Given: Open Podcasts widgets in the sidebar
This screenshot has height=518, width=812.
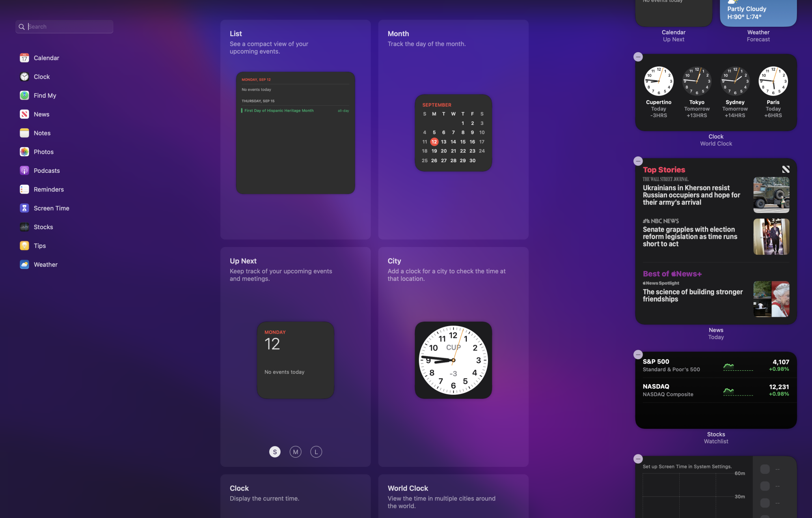Looking at the screenshot, I should (46, 171).
